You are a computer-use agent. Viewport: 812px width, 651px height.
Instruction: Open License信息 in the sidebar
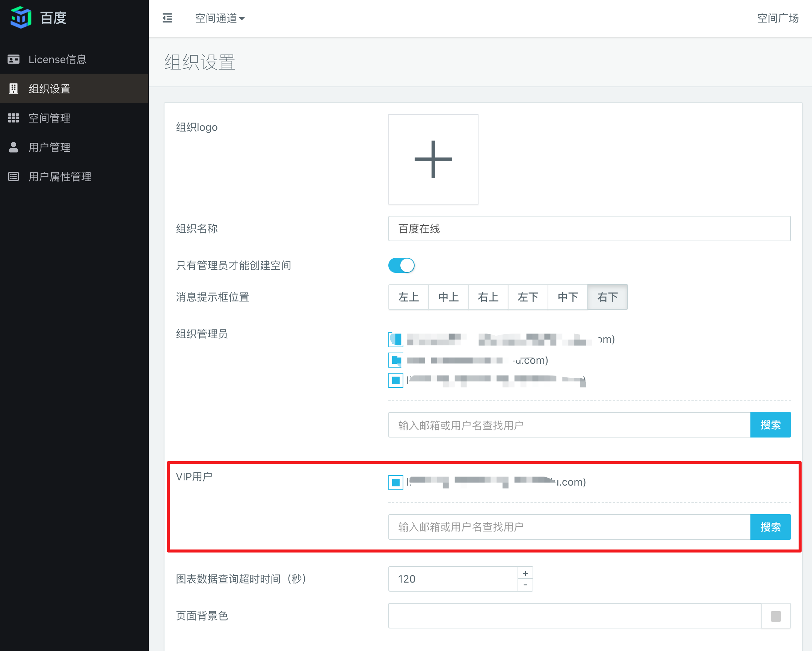pos(74,59)
